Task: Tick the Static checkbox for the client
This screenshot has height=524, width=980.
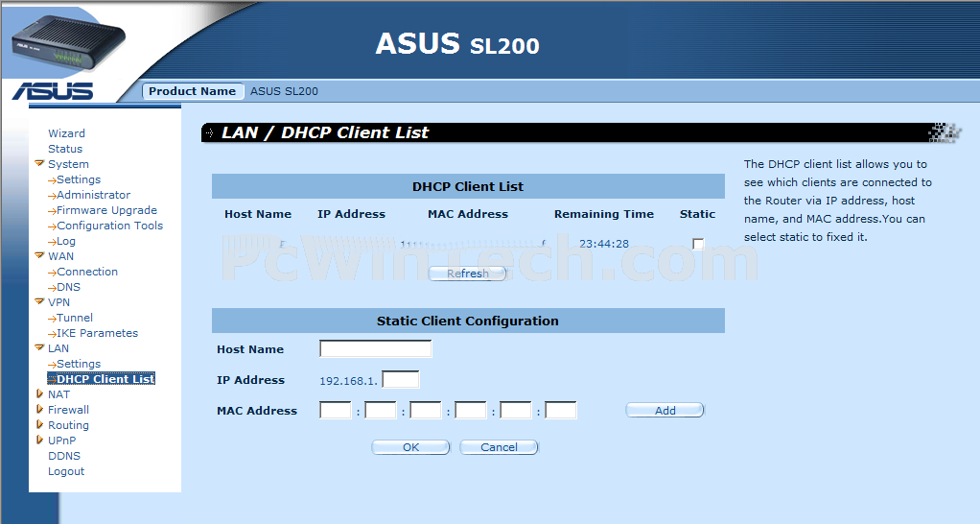Action: [x=698, y=244]
